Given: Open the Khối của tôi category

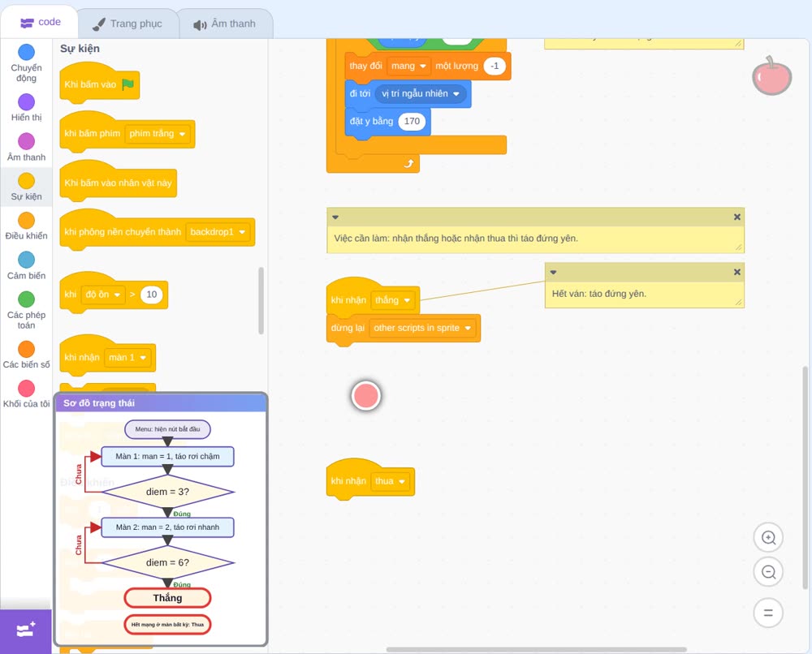Looking at the screenshot, I should (x=27, y=394).
